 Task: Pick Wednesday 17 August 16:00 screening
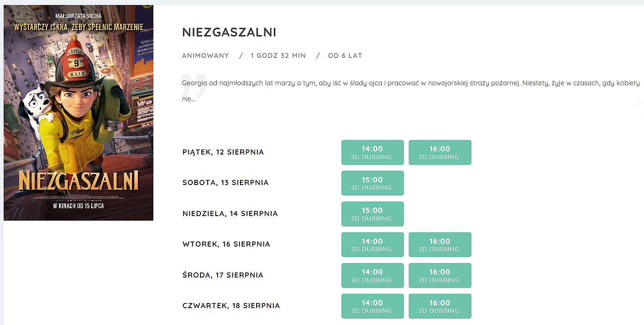440,275
